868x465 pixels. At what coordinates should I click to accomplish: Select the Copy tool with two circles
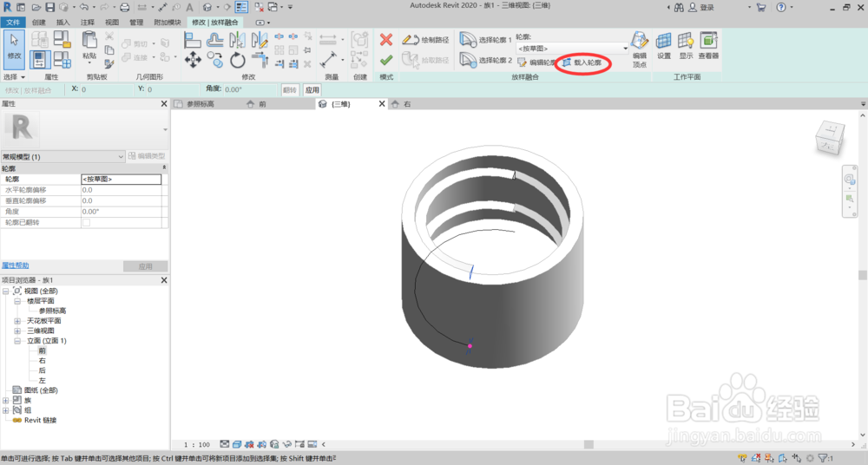click(x=214, y=60)
